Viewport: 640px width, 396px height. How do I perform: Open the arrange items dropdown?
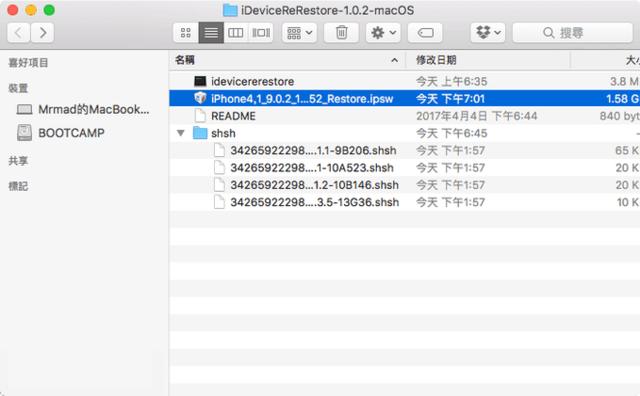[300, 32]
